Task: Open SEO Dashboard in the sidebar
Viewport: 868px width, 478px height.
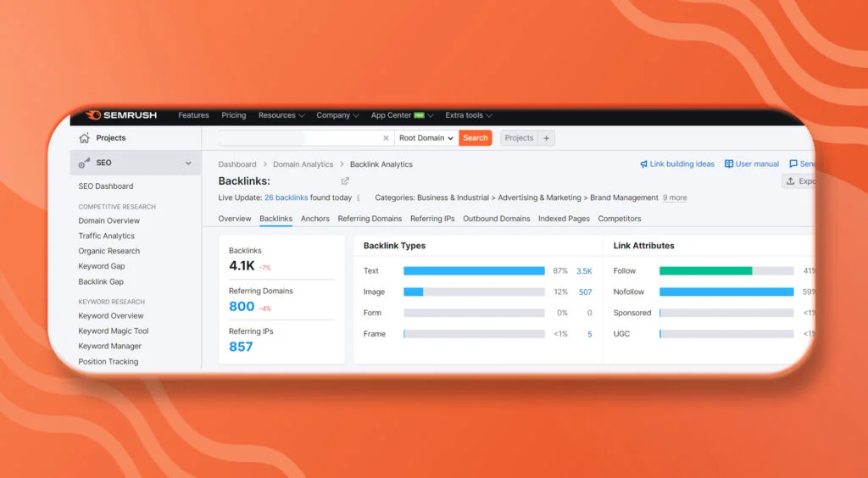Action: point(106,186)
